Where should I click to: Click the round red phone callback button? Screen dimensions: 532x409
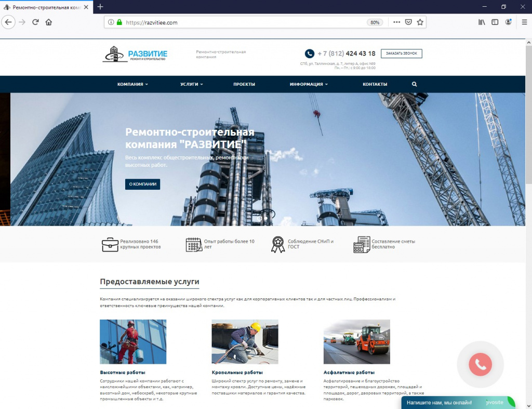click(480, 364)
